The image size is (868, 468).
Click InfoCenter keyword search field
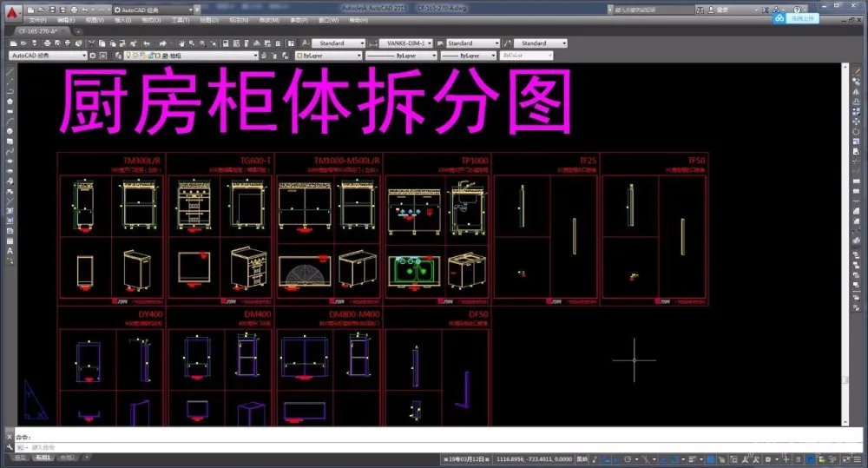pyautogui.click(x=652, y=10)
